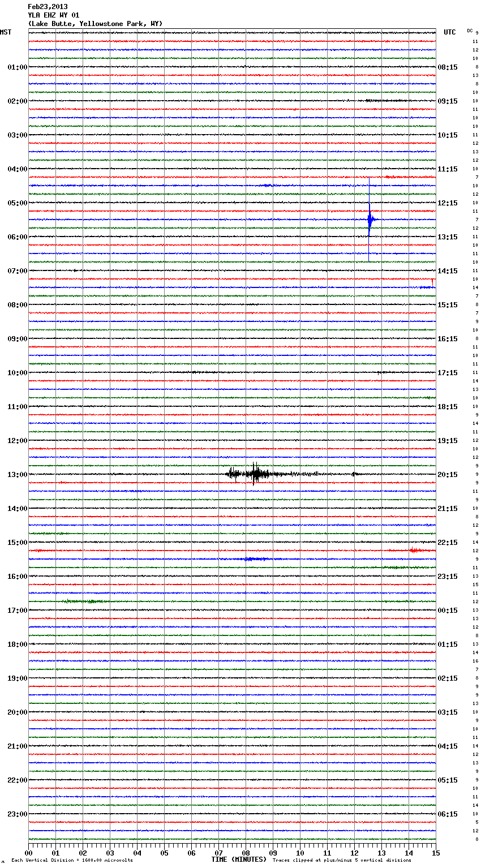
Task: Click the 08:15 UTC time label
Action: pos(448,67)
